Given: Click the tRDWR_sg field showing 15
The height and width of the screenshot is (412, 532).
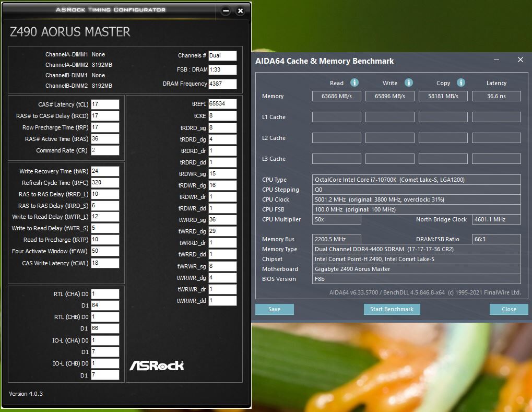Looking at the screenshot, I should (222, 174).
